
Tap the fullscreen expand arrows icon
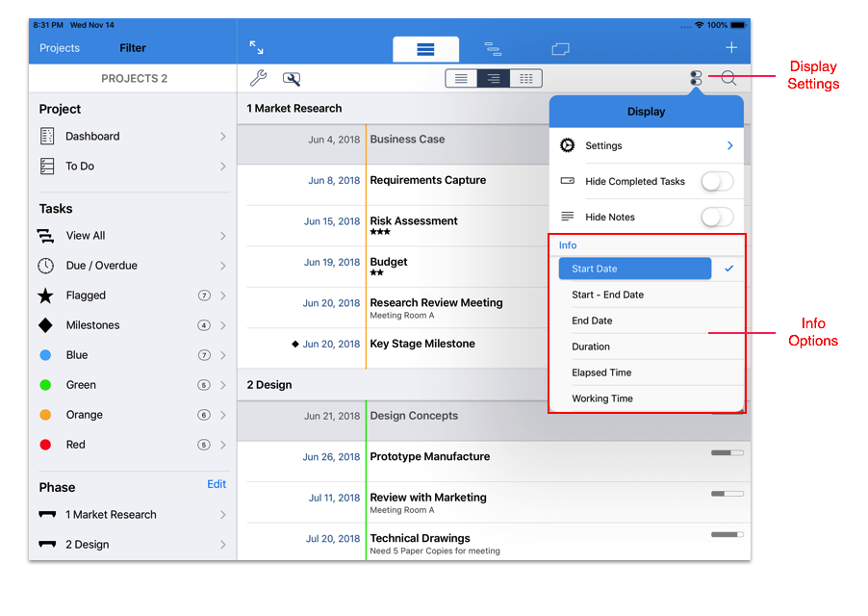(256, 47)
